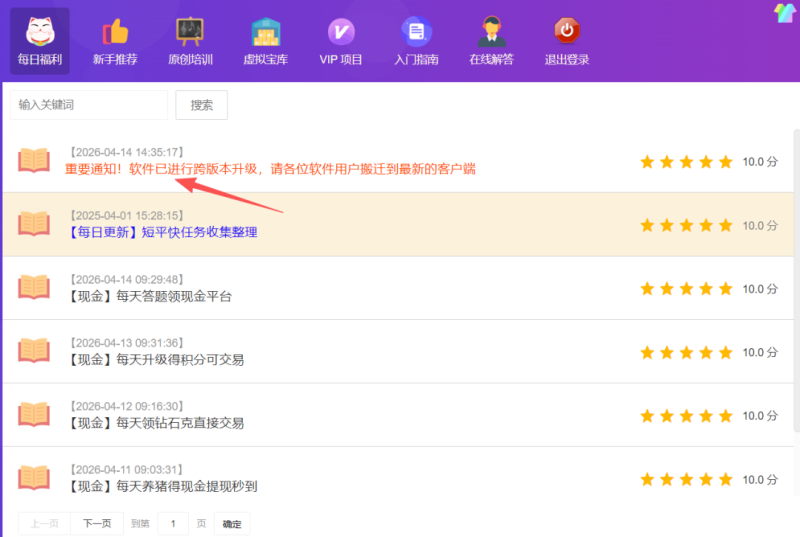Click the 新手推荐 thumbs-up icon
This screenshot has width=800, height=537.
[115, 31]
